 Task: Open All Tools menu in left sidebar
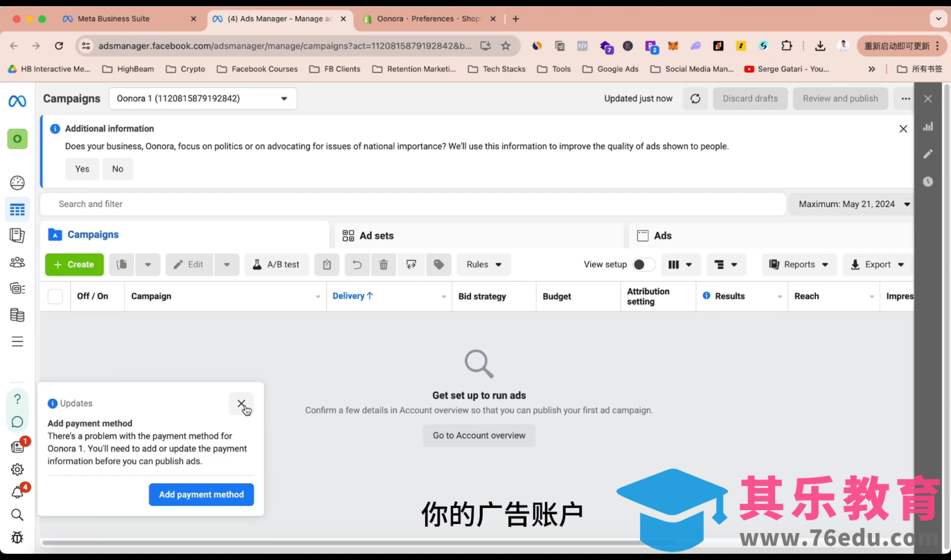click(17, 341)
